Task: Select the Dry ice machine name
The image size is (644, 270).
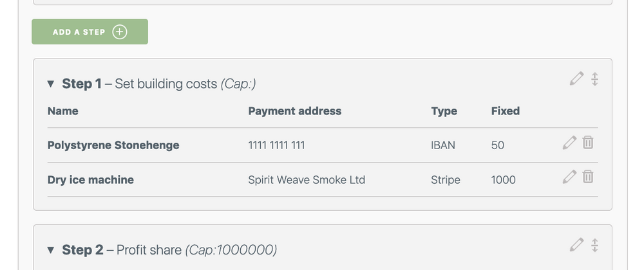Action: (91, 179)
